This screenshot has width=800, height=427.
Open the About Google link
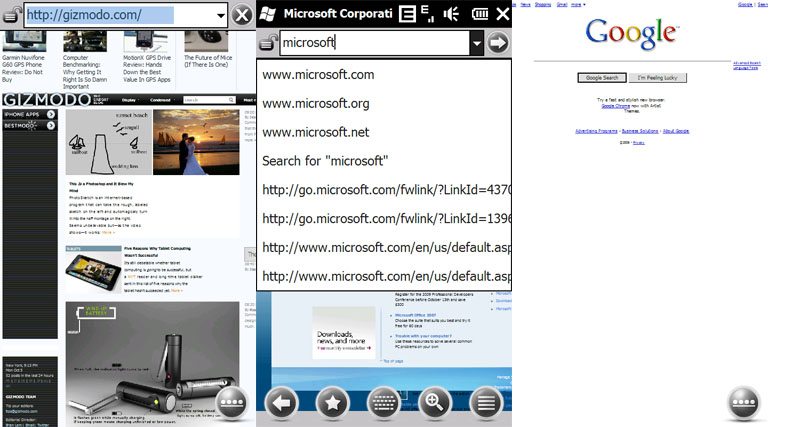[676, 131]
